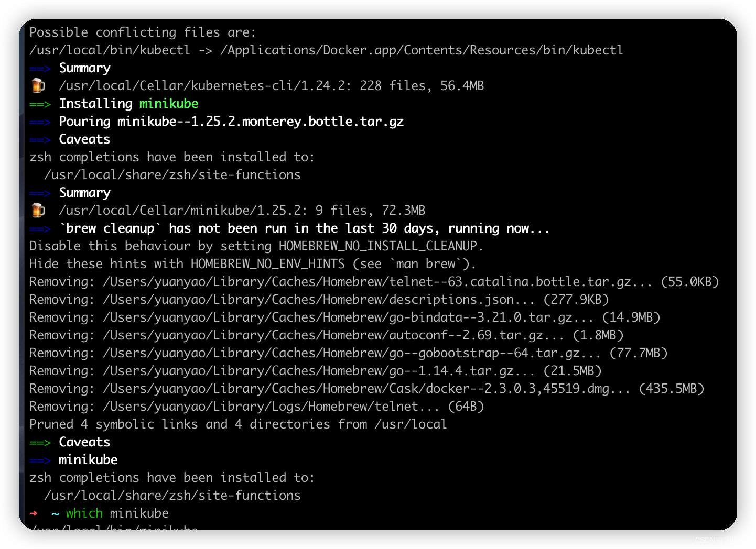This screenshot has width=756, height=549.
Task: Click '/usr/local/Cellar/minikube/1.25.2: 9 files, 72.3MB'
Action: 242,211
